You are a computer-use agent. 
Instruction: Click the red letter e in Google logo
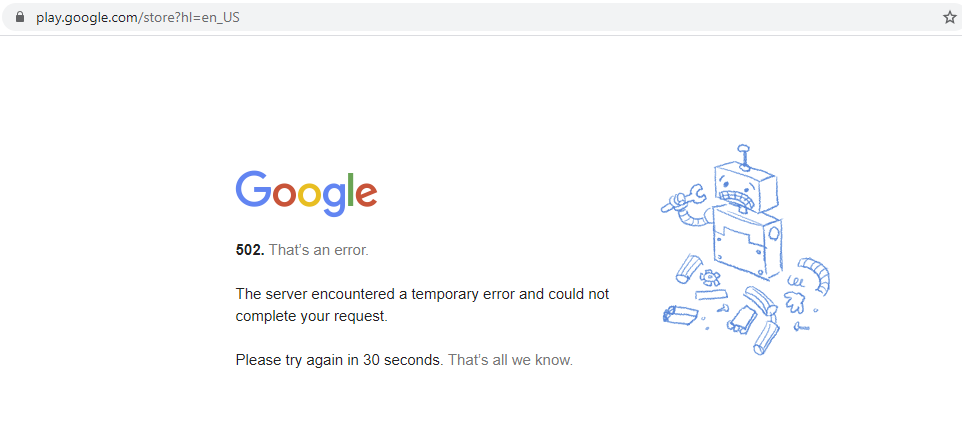coord(366,194)
